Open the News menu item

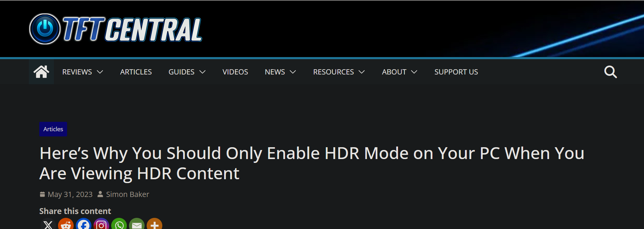(x=275, y=72)
